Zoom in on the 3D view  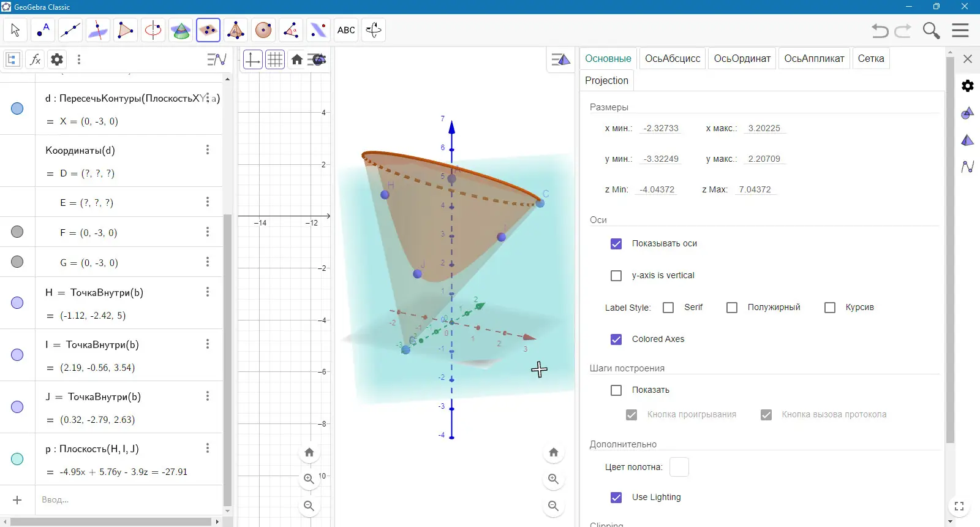pyautogui.click(x=554, y=479)
